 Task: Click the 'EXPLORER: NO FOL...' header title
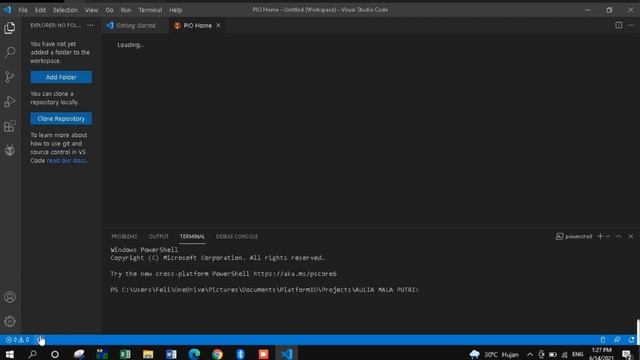point(56,25)
